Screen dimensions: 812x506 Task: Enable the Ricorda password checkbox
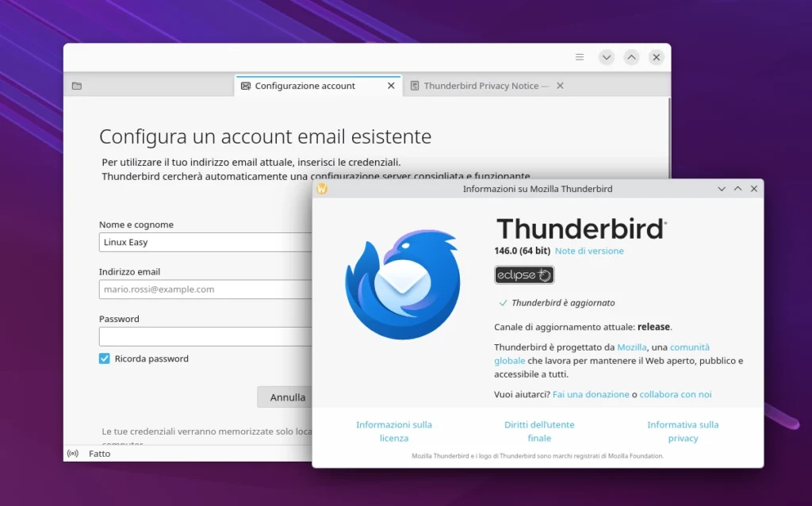(x=104, y=358)
